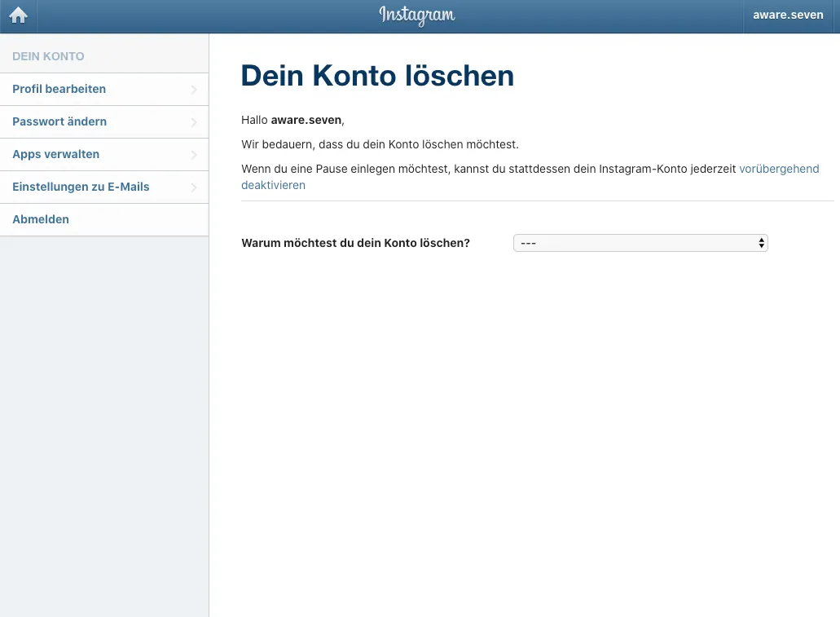Open Einstellungen zu E-Mails
The height and width of the screenshot is (617, 840).
(81, 187)
